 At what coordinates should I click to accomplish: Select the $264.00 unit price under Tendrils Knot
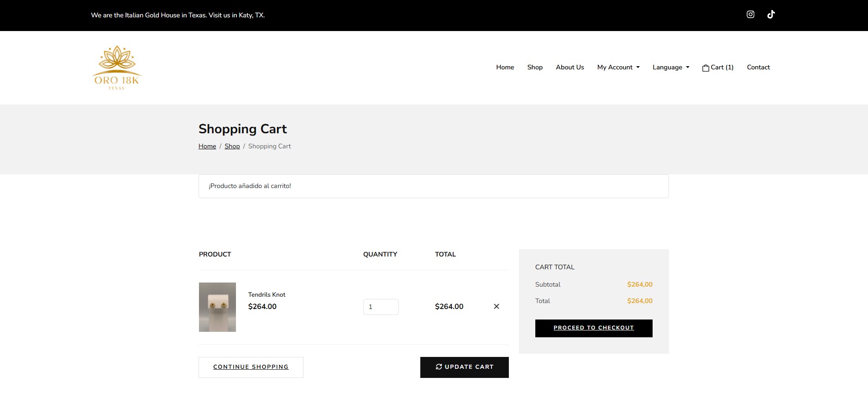pyautogui.click(x=262, y=307)
